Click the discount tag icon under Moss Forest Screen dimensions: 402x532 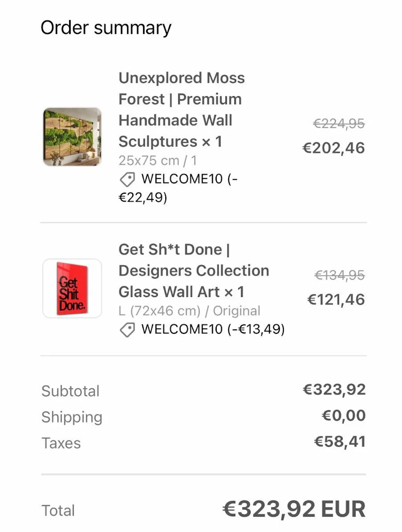point(127,180)
